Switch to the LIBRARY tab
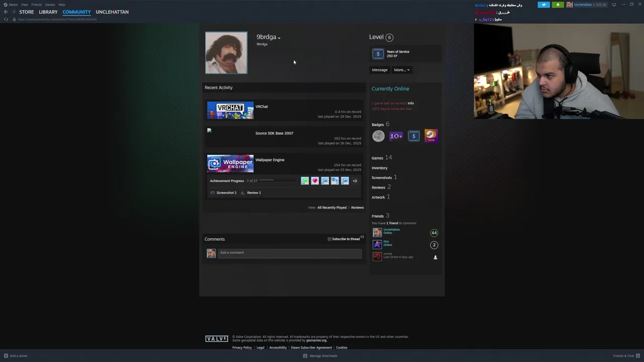This screenshot has width=644, height=362. [x=48, y=12]
